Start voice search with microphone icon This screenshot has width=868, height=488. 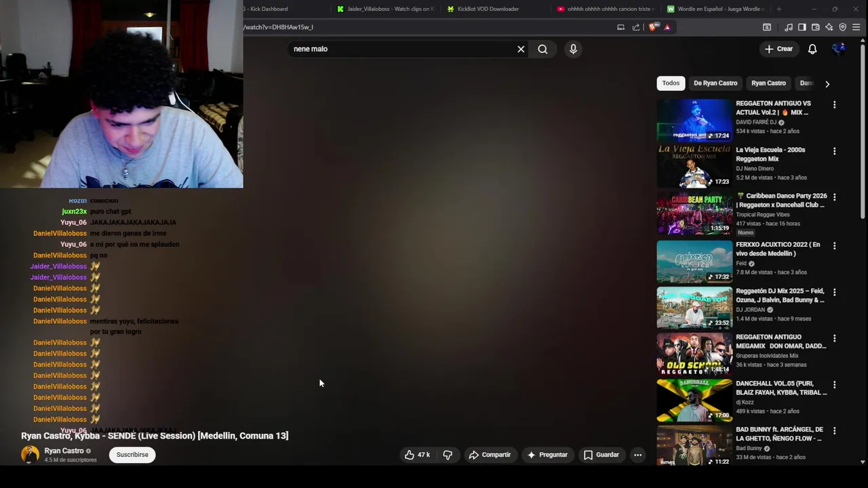pos(573,49)
